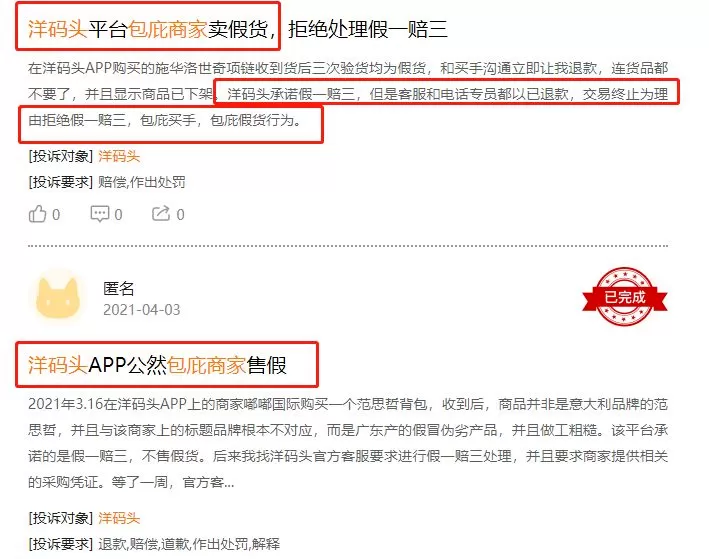Open first complaint body starting 在洋码头APP购买的

(x=348, y=94)
